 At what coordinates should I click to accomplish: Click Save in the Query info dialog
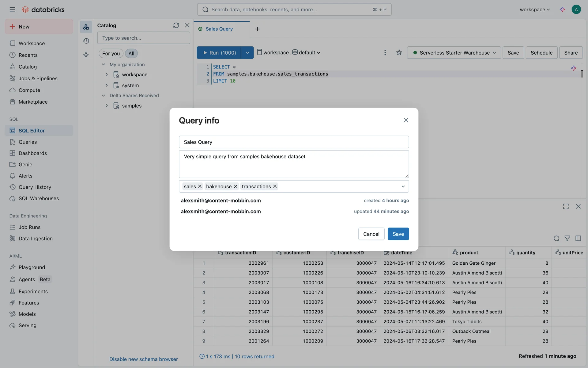click(398, 234)
